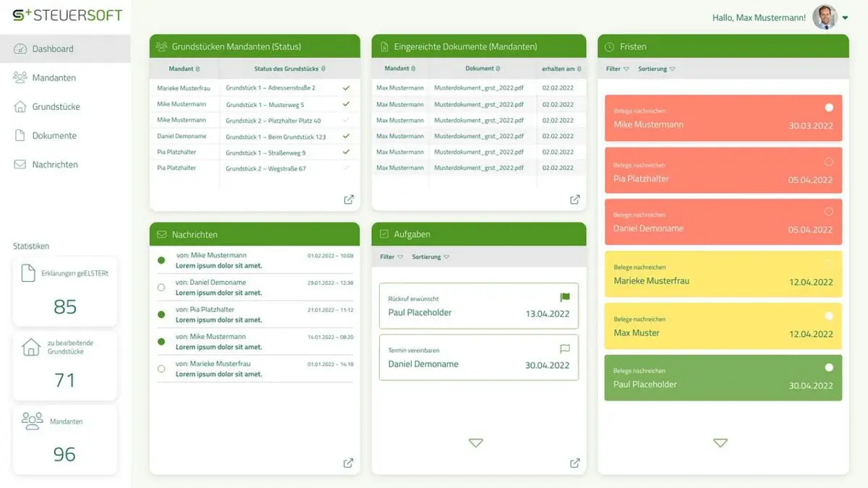Toggle the radio circle on Mike Mustermann deadline
Image resolution: width=868 pixels, height=488 pixels.
pyautogui.click(x=829, y=107)
